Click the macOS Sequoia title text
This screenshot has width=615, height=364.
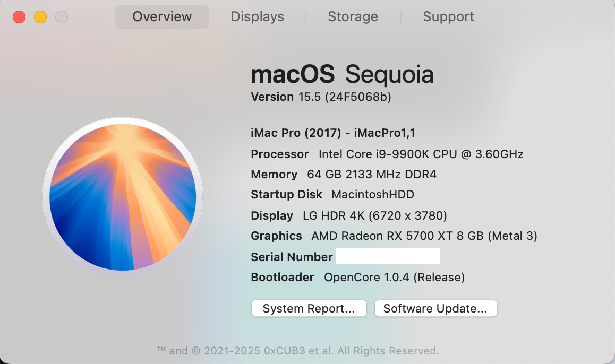pyautogui.click(x=342, y=75)
